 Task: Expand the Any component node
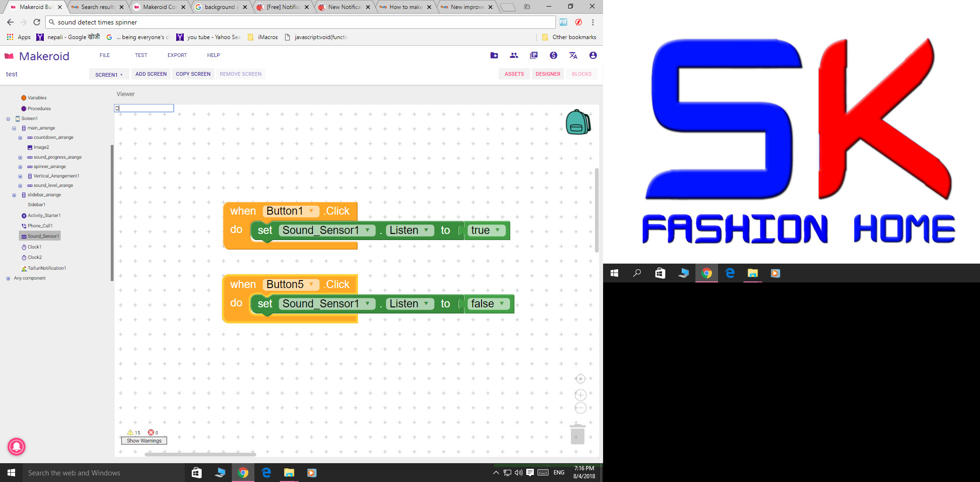tap(8, 278)
